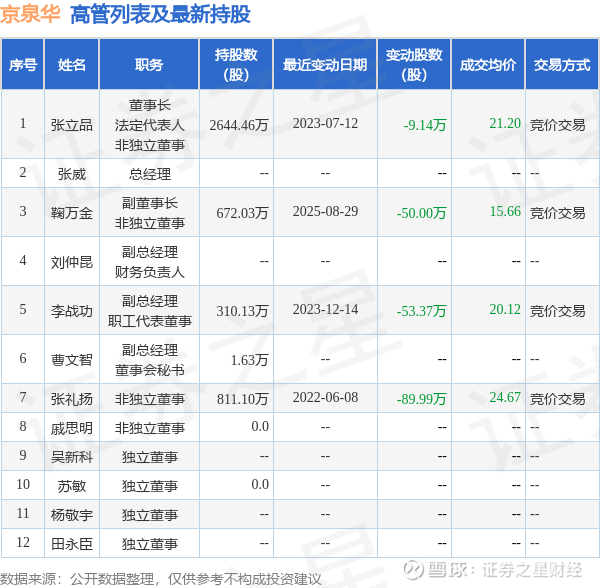Click holding value 1.63万
Screen dimensions: 600x588
pyautogui.click(x=249, y=360)
